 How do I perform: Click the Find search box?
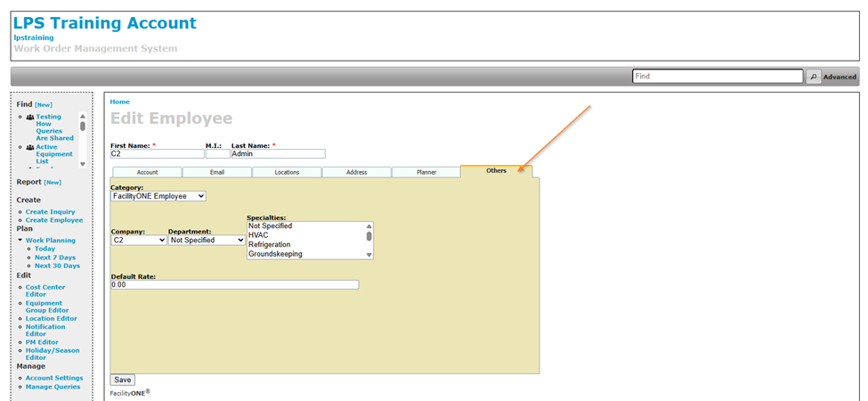tap(718, 77)
